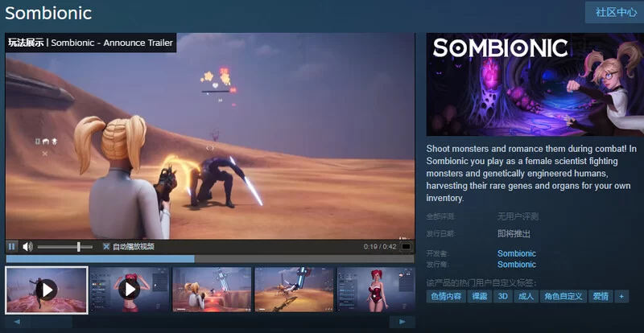The image size is (644, 333).
Task: Select the fourth screenshot thumbnail with sword
Action: [x=294, y=290]
